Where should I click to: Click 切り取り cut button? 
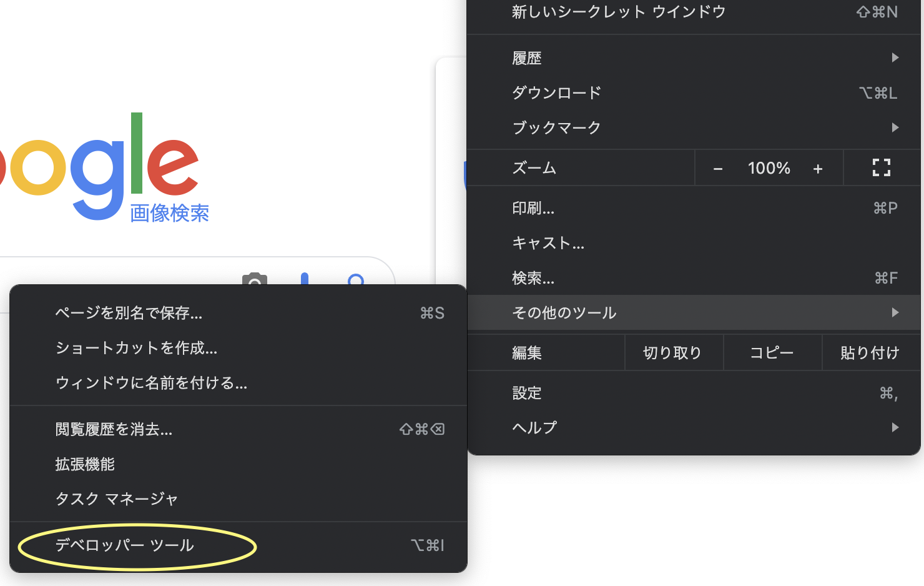point(674,353)
